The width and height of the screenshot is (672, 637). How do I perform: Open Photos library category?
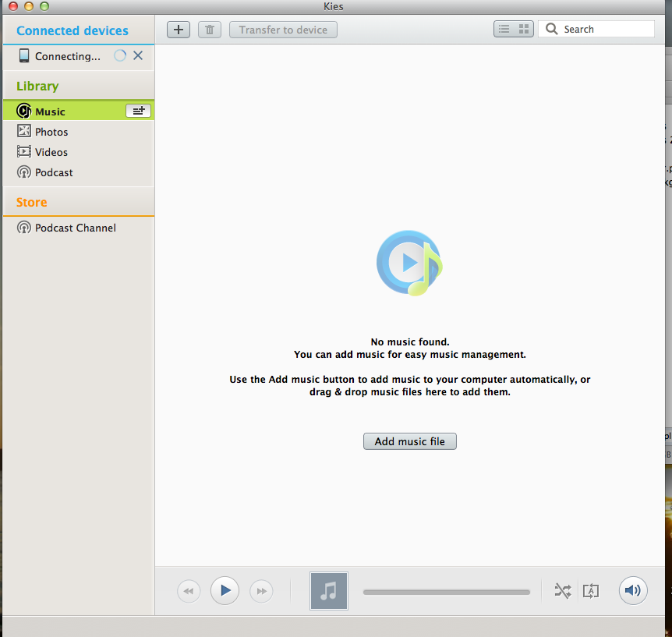tap(79, 132)
